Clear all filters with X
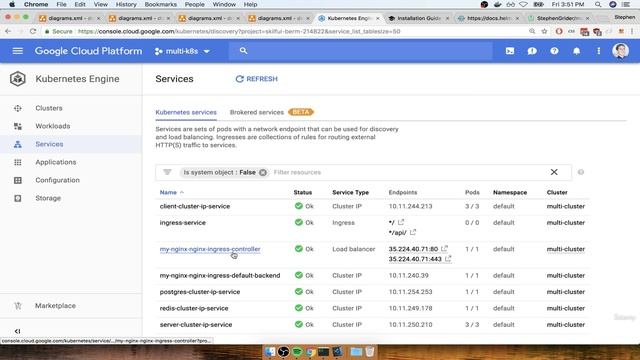 pos(554,172)
